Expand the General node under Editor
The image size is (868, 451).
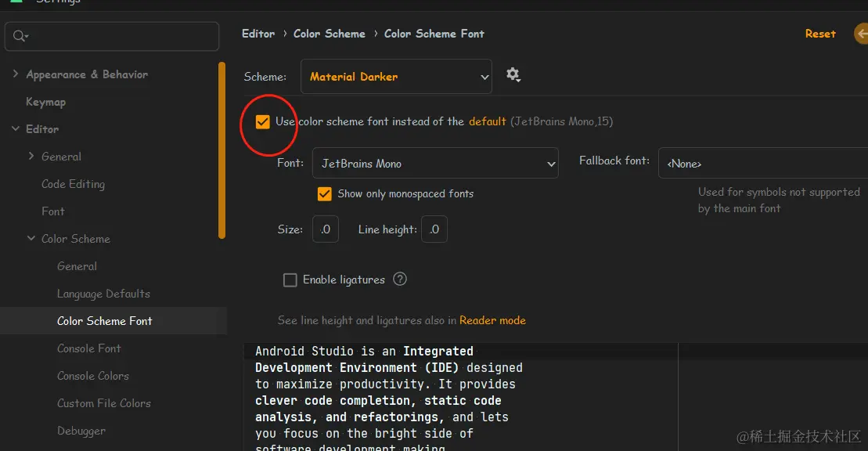[31, 157]
